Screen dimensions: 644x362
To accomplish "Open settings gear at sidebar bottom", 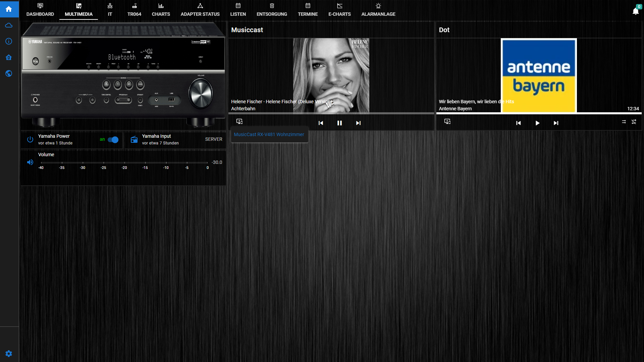I will [9, 354].
